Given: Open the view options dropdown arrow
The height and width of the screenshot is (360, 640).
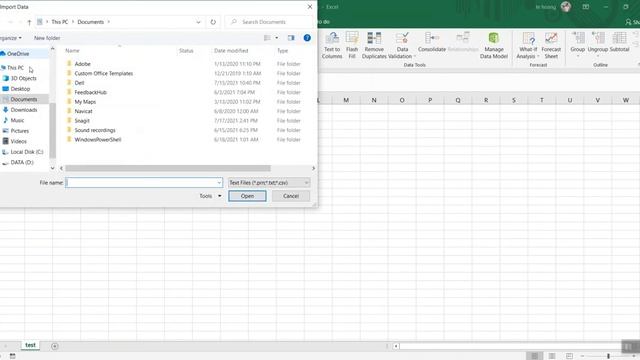Looking at the screenshot, I should point(277,38).
